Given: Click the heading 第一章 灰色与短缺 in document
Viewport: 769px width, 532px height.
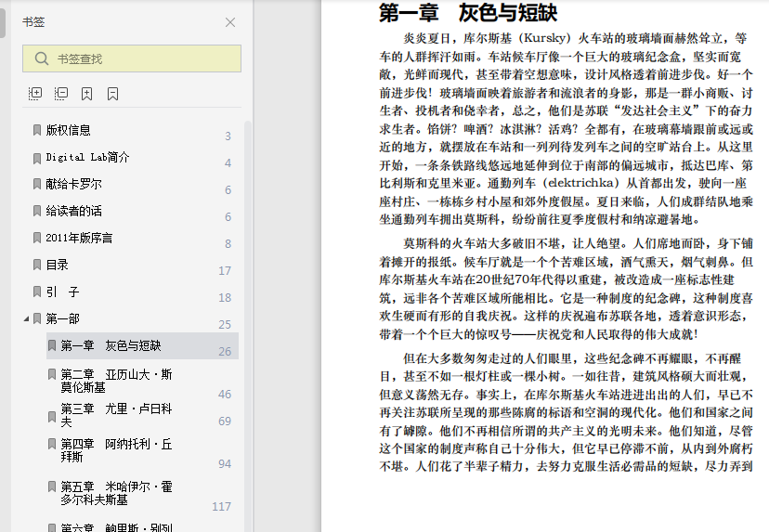Looking at the screenshot, I should tap(468, 13).
